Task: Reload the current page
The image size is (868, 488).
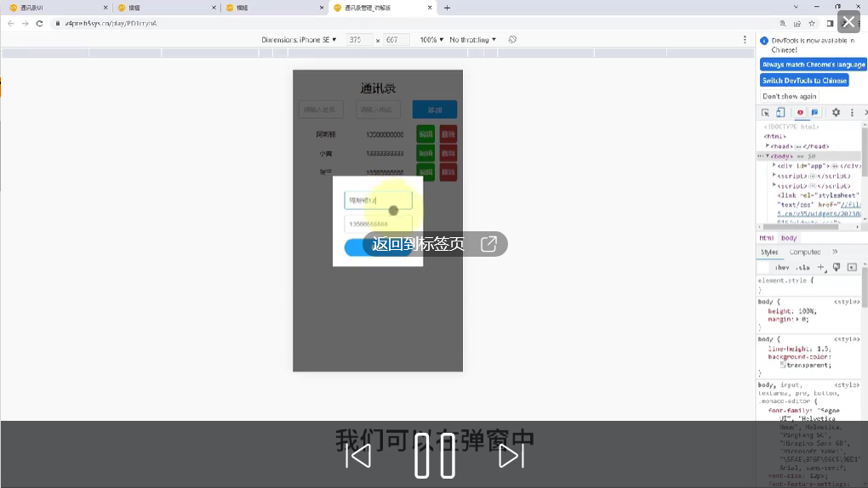Action: coord(39,23)
